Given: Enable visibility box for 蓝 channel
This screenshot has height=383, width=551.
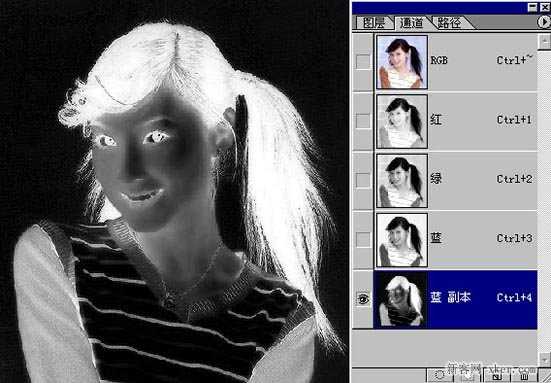Looking at the screenshot, I should coord(362,239).
